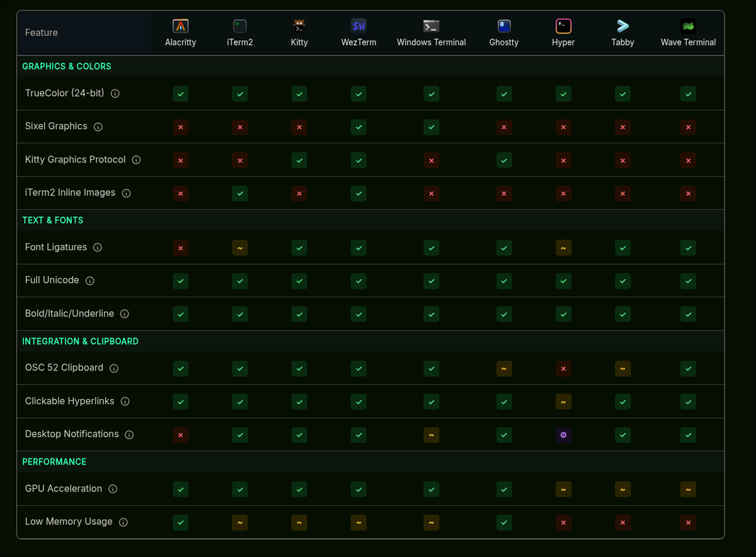Click Tabby's partial badge for OSC 52 Clipboard

[622, 369]
